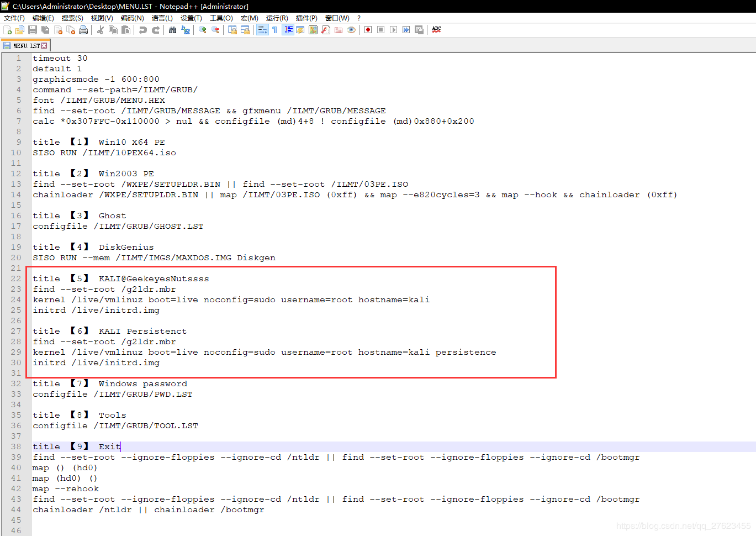Zoom in on the editor text

[203, 30]
